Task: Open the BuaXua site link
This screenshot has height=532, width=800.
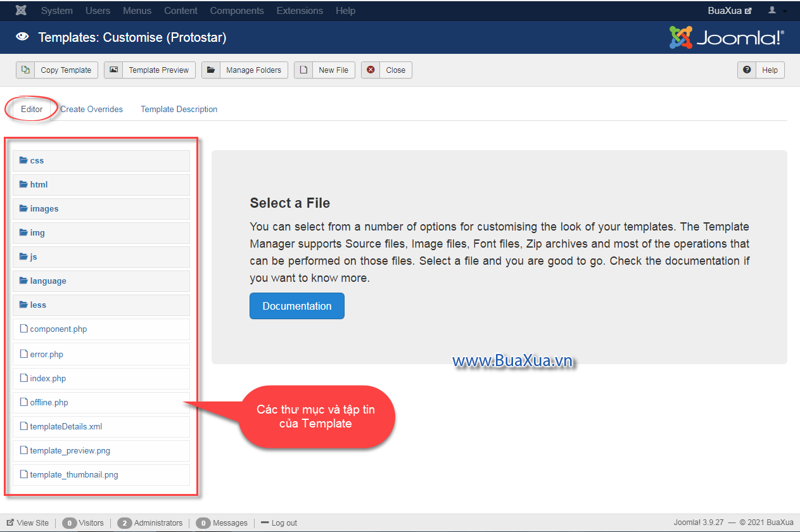Action: click(730, 11)
